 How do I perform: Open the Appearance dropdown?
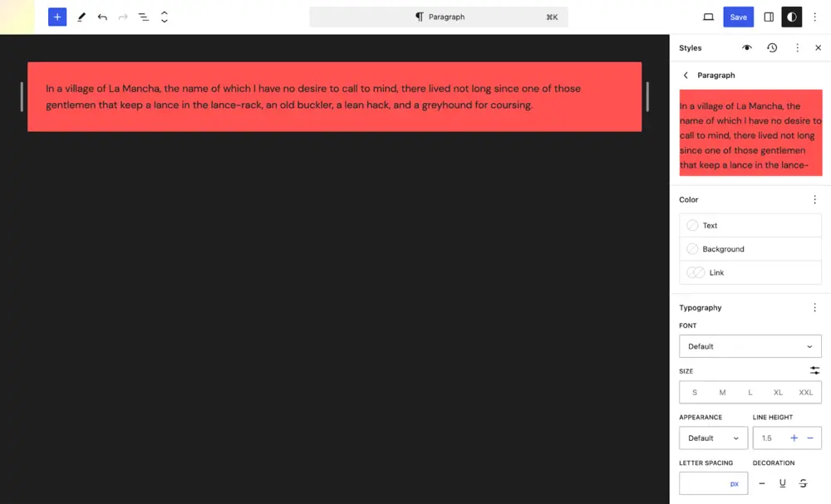(x=713, y=438)
